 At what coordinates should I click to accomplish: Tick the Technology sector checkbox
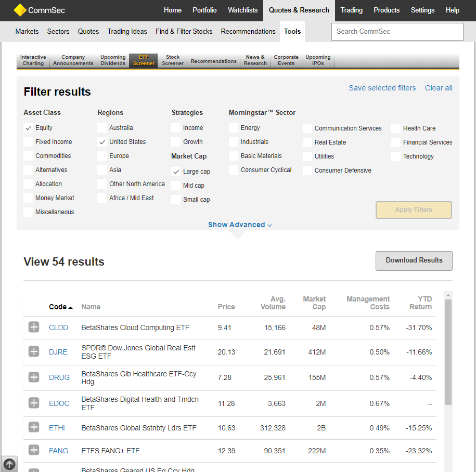click(396, 156)
